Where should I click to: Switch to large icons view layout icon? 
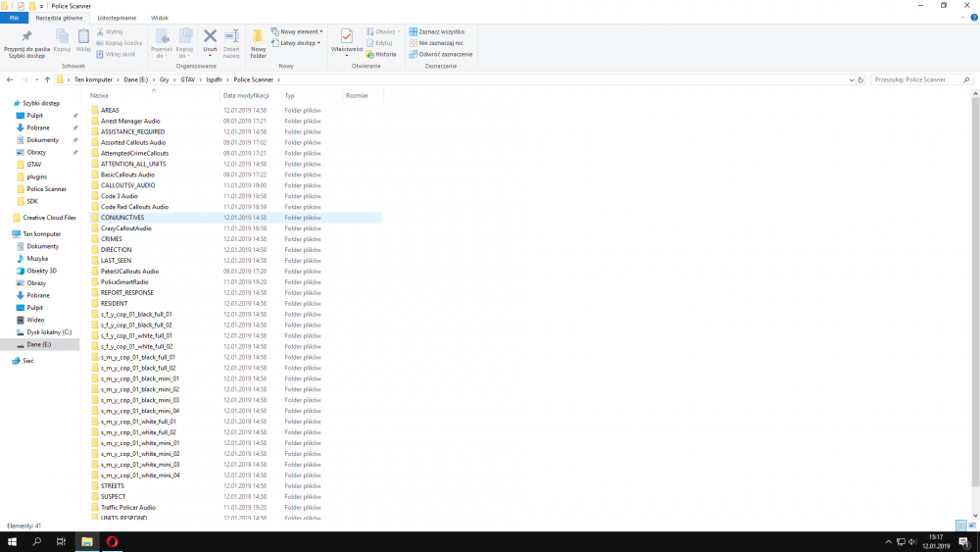point(972,526)
